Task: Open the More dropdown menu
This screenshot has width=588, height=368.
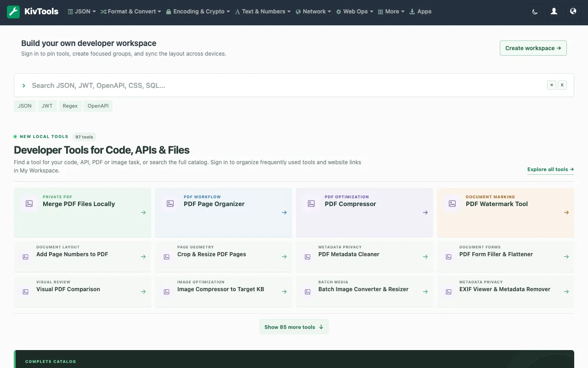Action: coord(391,11)
